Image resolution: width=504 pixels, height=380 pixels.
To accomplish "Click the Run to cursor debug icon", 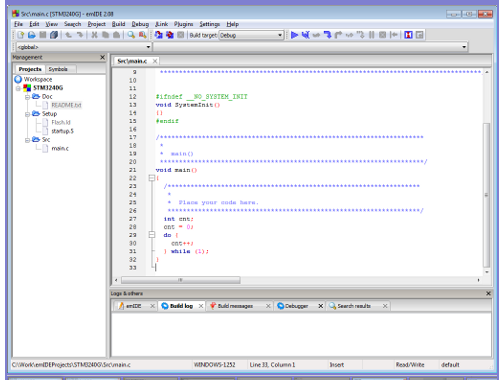I will [305, 35].
